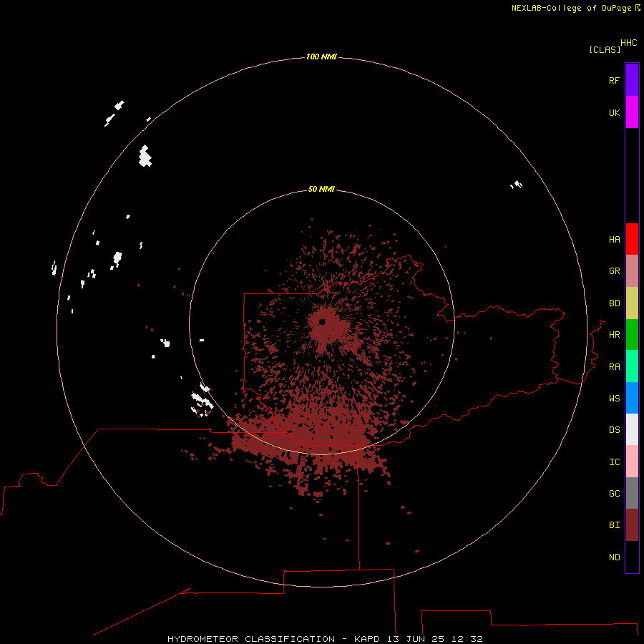Click the GC legend label
The height and width of the screenshot is (644, 644).
[x=614, y=494]
